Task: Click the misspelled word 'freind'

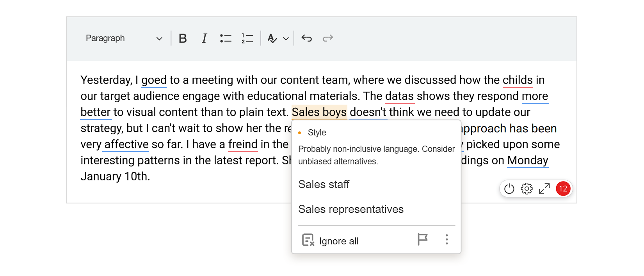Action: click(243, 144)
